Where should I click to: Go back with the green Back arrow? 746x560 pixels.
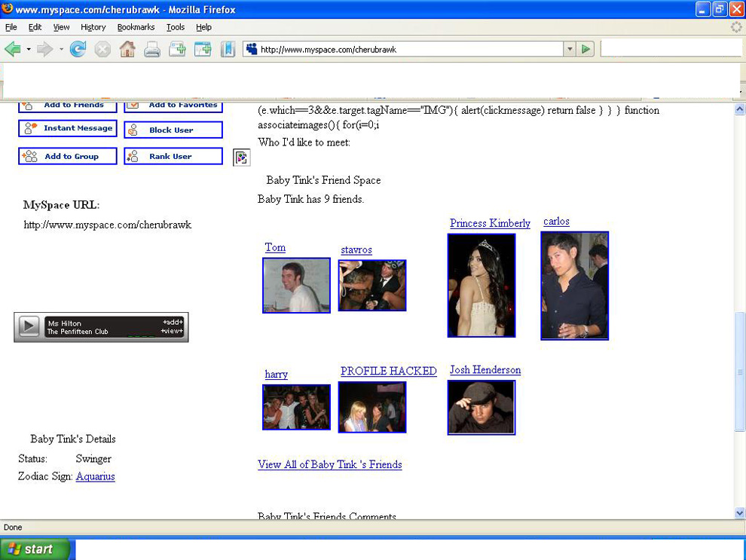pos(13,49)
